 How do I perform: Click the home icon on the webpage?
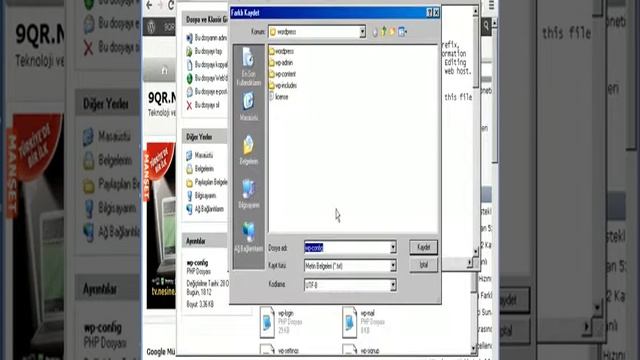coord(164,71)
